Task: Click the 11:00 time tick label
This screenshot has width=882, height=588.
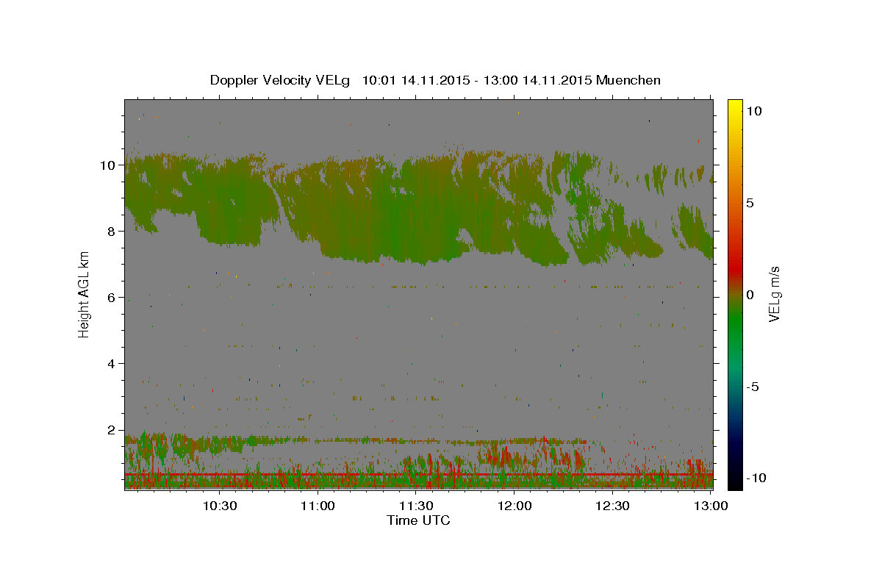Action: (x=318, y=506)
